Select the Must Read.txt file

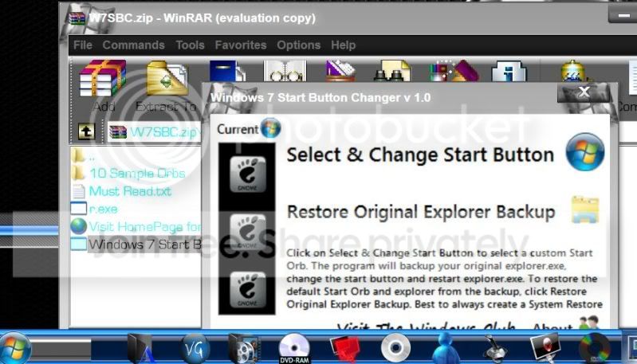(130, 191)
